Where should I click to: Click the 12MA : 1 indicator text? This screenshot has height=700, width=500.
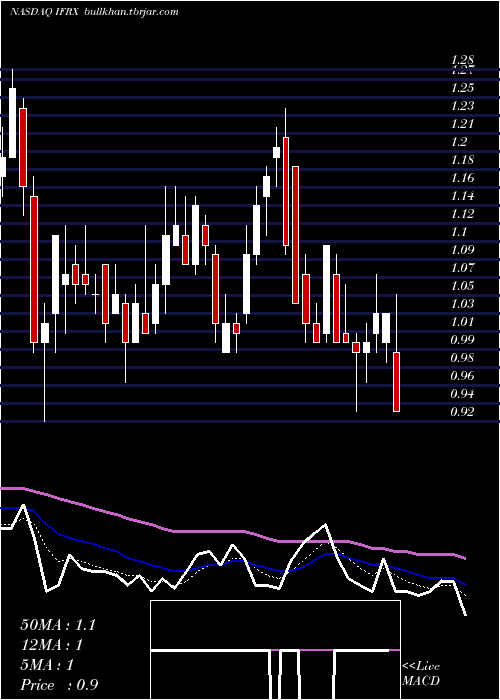(52, 645)
